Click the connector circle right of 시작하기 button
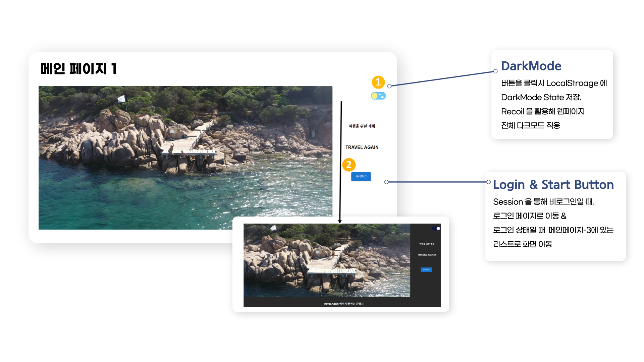This screenshot has height=362, width=644. 386,182
